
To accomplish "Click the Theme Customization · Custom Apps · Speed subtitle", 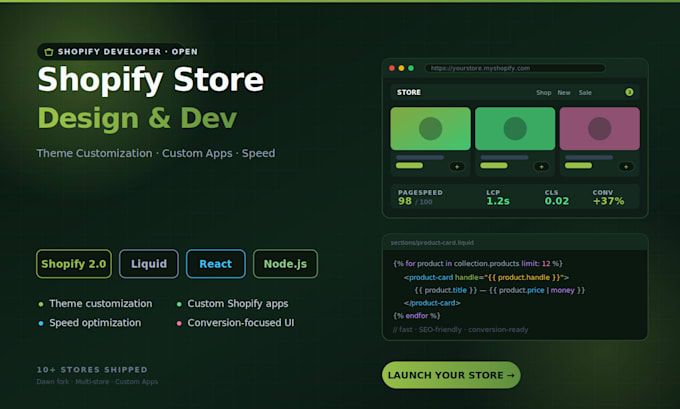I will [156, 153].
